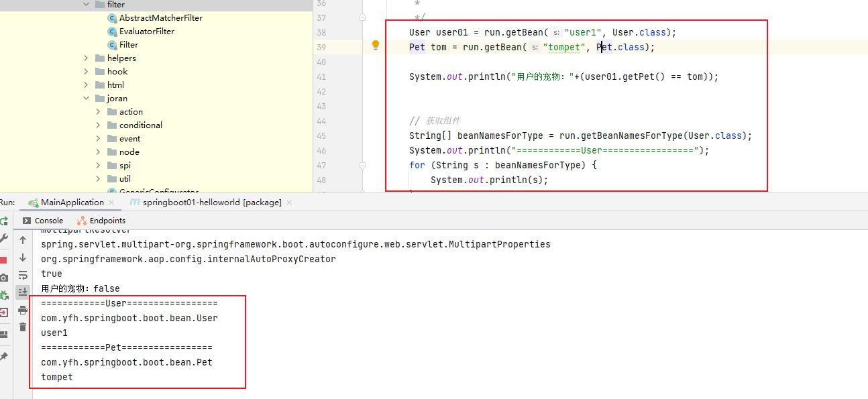Select AbstractMatcherFilter in project tree
This screenshot has height=399, width=868.
[x=161, y=18]
